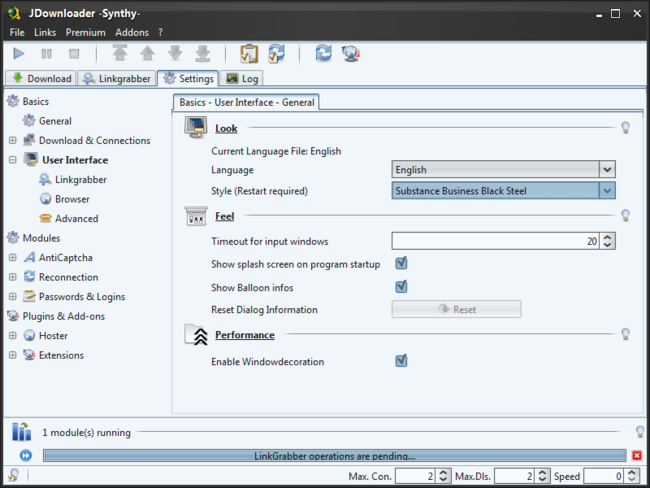Stop all downloads with stop icon
Screen dimensions: 650x488
[74, 54]
